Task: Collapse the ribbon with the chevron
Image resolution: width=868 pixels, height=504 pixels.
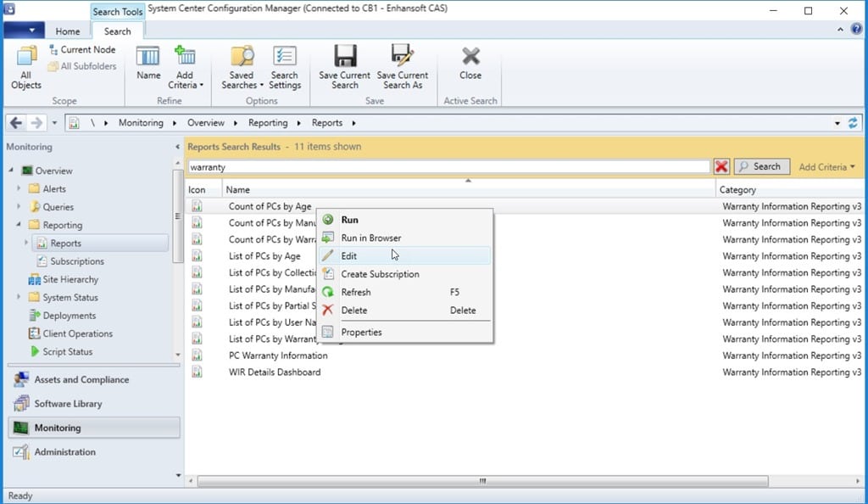Action: (840, 30)
